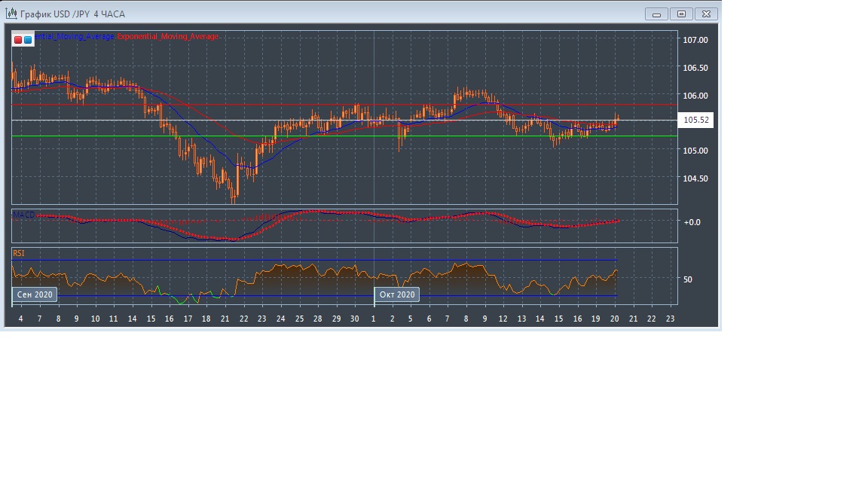Image resolution: width=868 pixels, height=488 pixels.
Task: Click date 8 on the October time axis
Action: click(466, 319)
